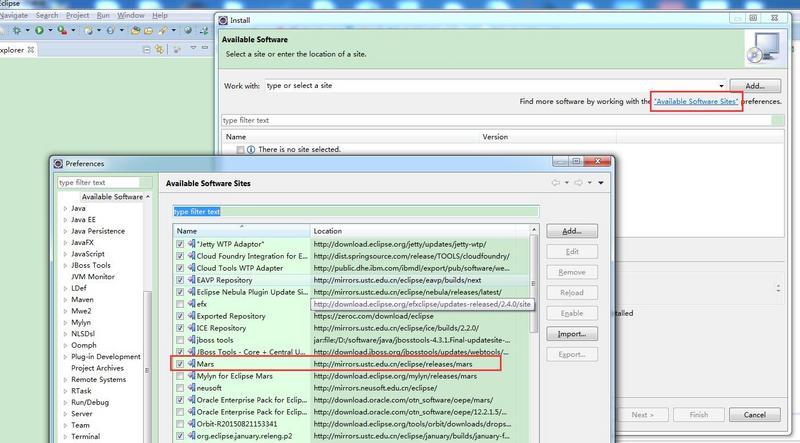Click the Install wizard banner disc image
The image size is (800, 443).
tap(764, 47)
